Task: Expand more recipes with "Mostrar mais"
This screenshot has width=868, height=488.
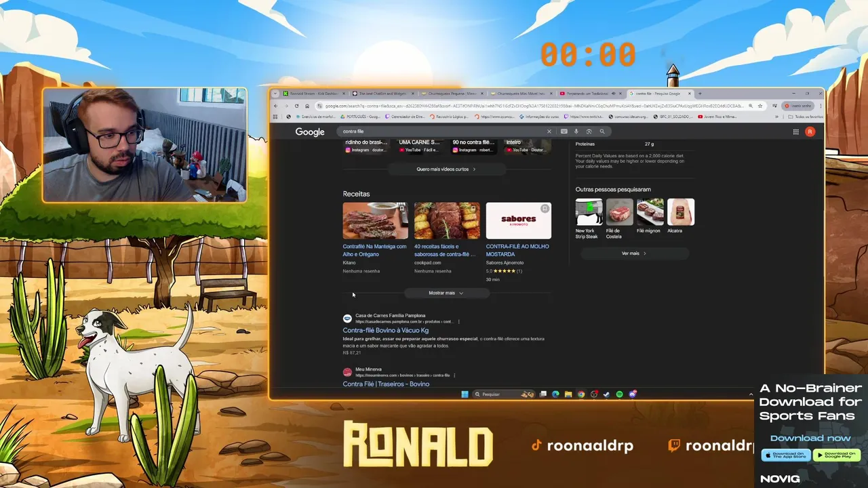Action: click(446, 293)
